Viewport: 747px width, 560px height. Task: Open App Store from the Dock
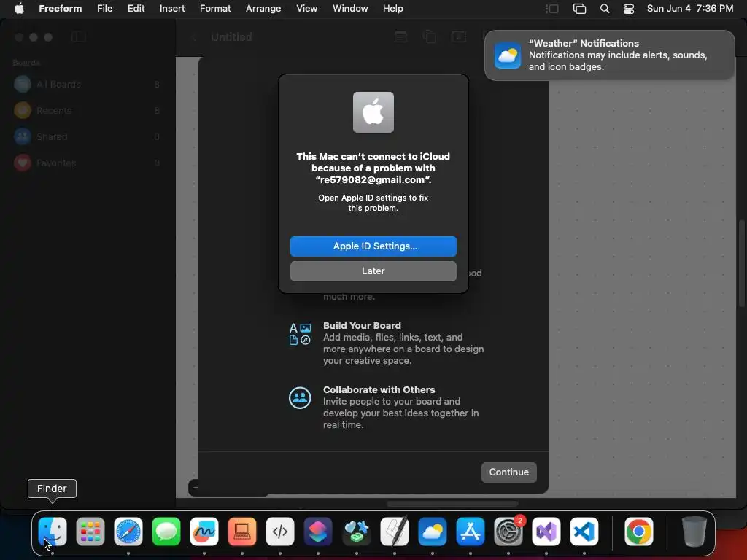471,532
